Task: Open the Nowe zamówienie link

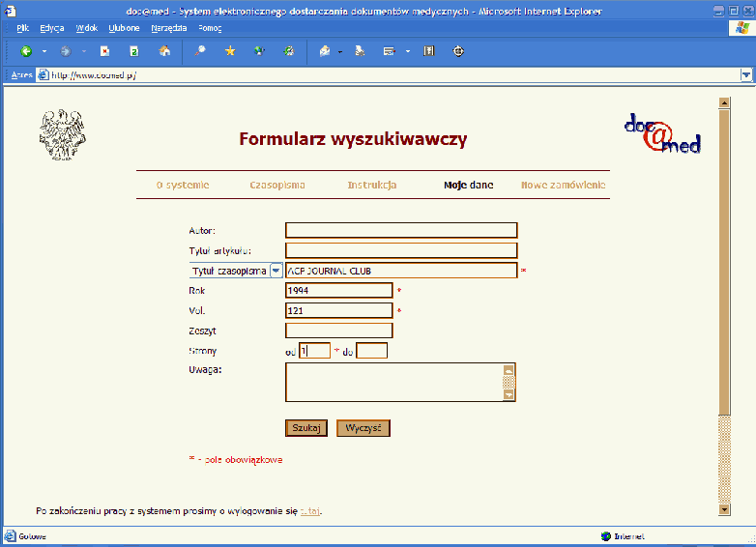Action: click(564, 185)
